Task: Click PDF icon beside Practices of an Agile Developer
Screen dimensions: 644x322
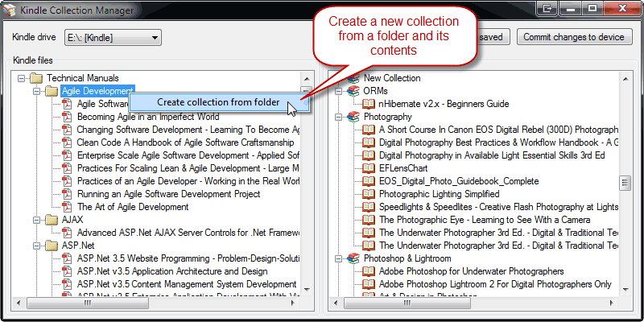Action: point(67,181)
